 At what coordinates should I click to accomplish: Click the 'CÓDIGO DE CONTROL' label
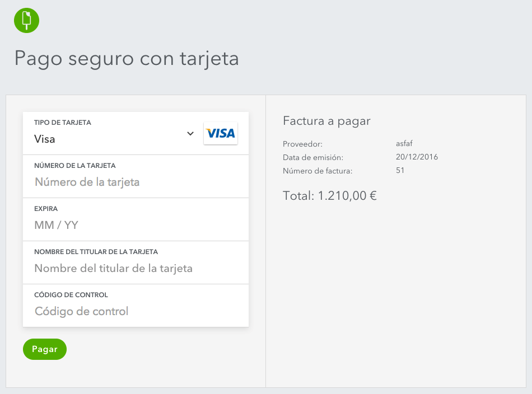[71, 295]
